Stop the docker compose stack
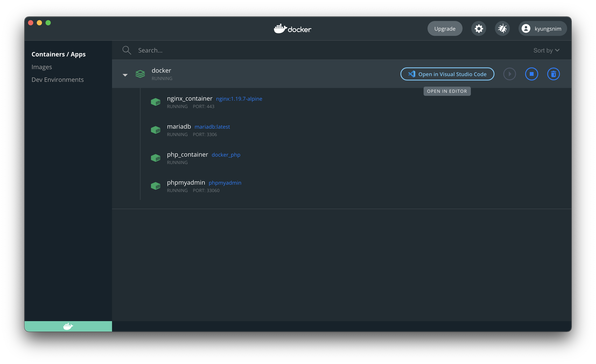Image resolution: width=596 pixels, height=364 pixels. 531,74
